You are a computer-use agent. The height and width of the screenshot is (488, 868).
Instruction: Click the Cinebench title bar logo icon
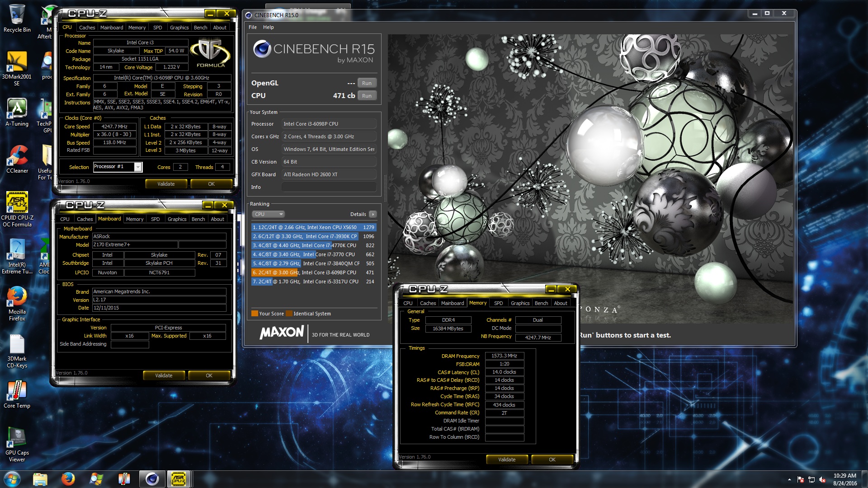(x=249, y=15)
